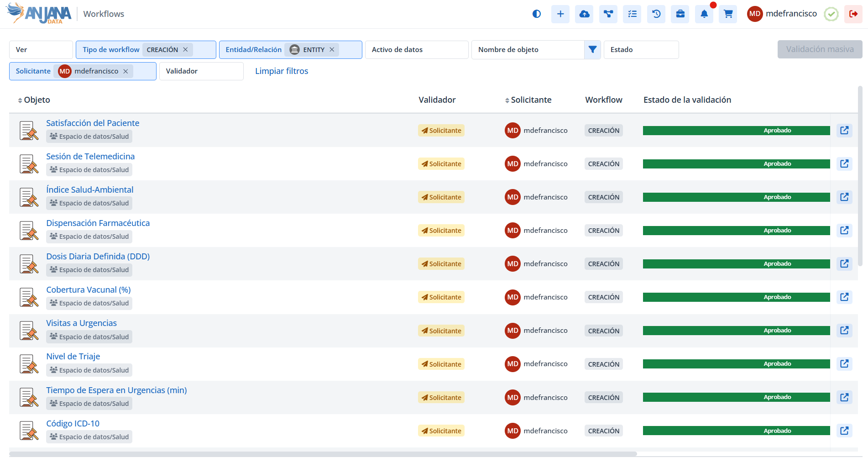
Task: Remove the CREACIÓN workflow type filter
Action: click(185, 50)
